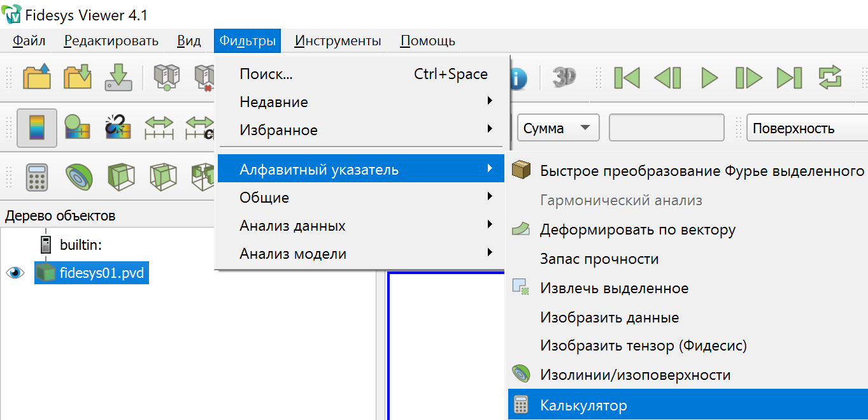
Task: Open the Сумма dropdown
Action: [x=558, y=127]
